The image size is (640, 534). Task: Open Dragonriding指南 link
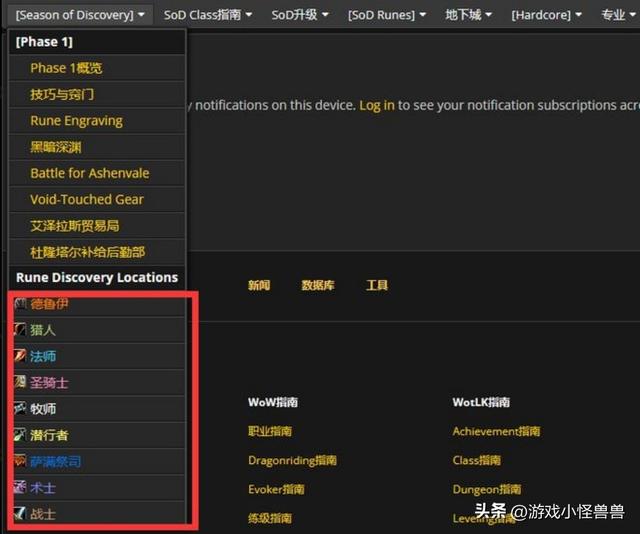pos(292,460)
